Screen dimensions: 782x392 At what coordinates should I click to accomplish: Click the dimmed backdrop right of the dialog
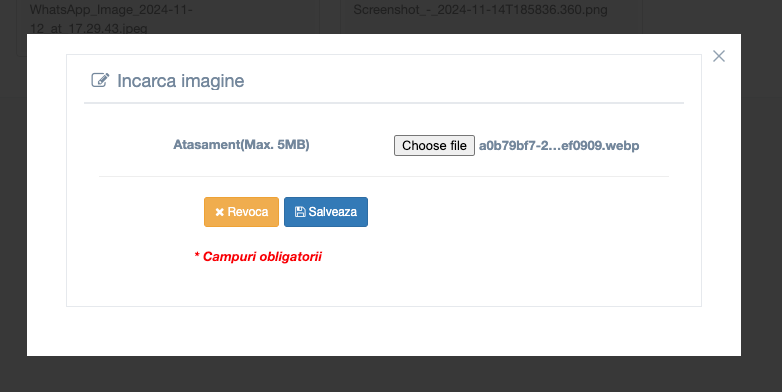tap(762, 199)
